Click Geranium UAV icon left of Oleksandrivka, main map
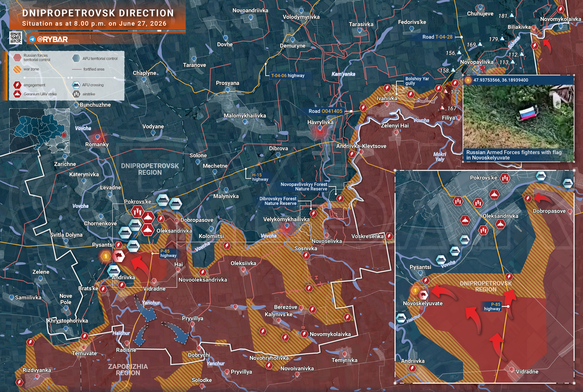This screenshot has width=583, height=392. tap(147, 230)
